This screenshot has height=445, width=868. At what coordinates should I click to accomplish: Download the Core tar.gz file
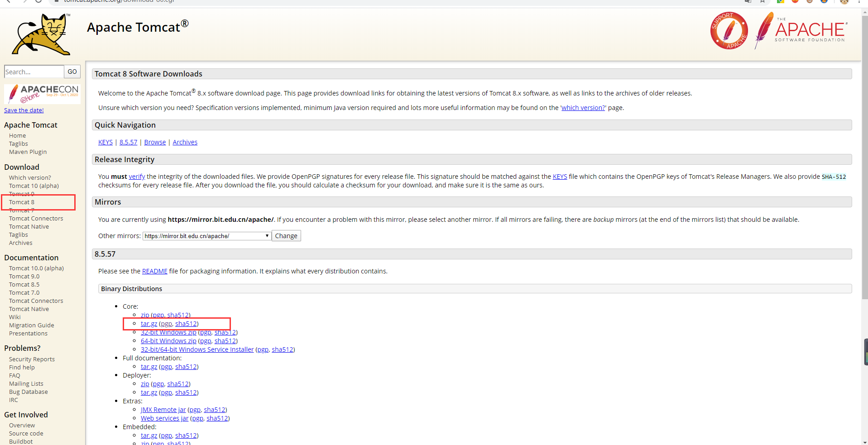point(149,324)
